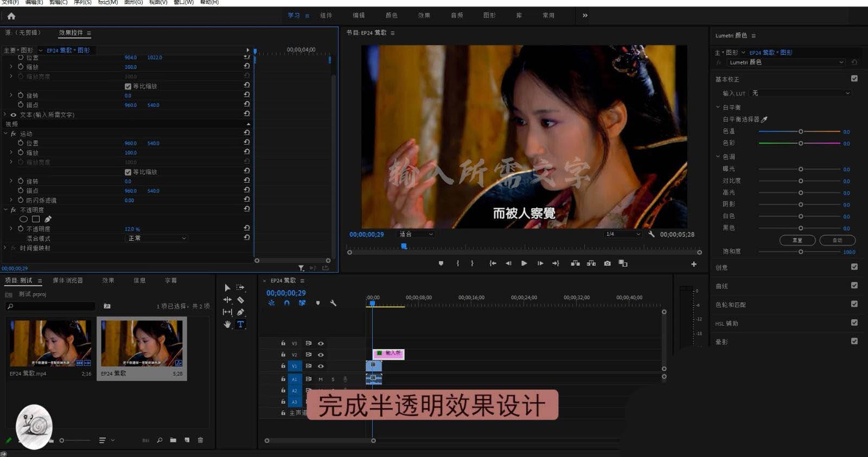
Task: Toggle the Curves section checkbox in Lumetri
Action: (x=854, y=285)
